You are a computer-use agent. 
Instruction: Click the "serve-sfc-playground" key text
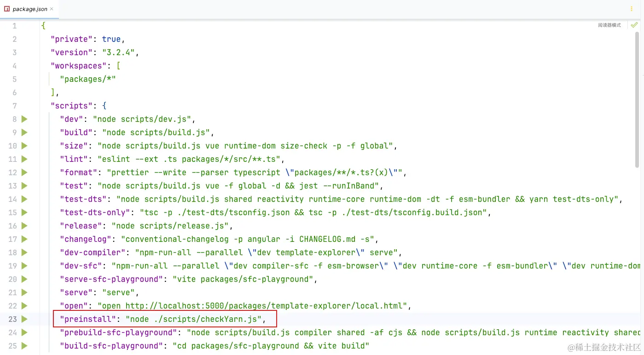[x=111, y=279]
